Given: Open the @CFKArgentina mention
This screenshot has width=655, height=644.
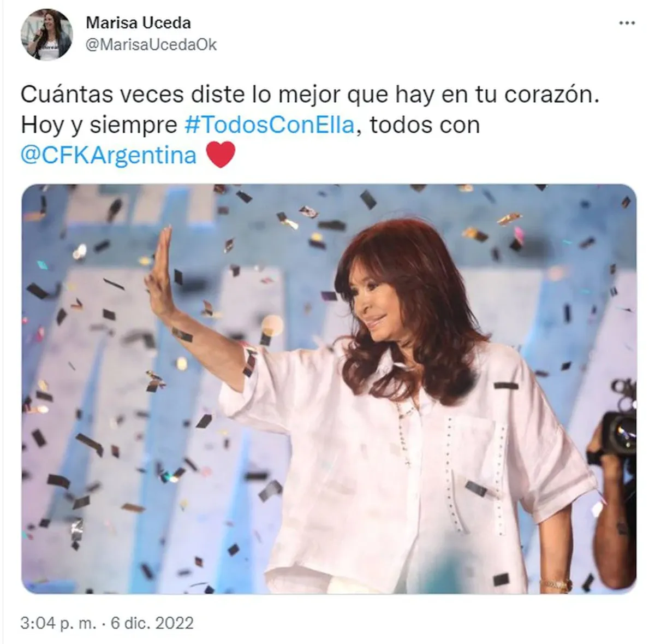Looking at the screenshot, I should coord(109,155).
